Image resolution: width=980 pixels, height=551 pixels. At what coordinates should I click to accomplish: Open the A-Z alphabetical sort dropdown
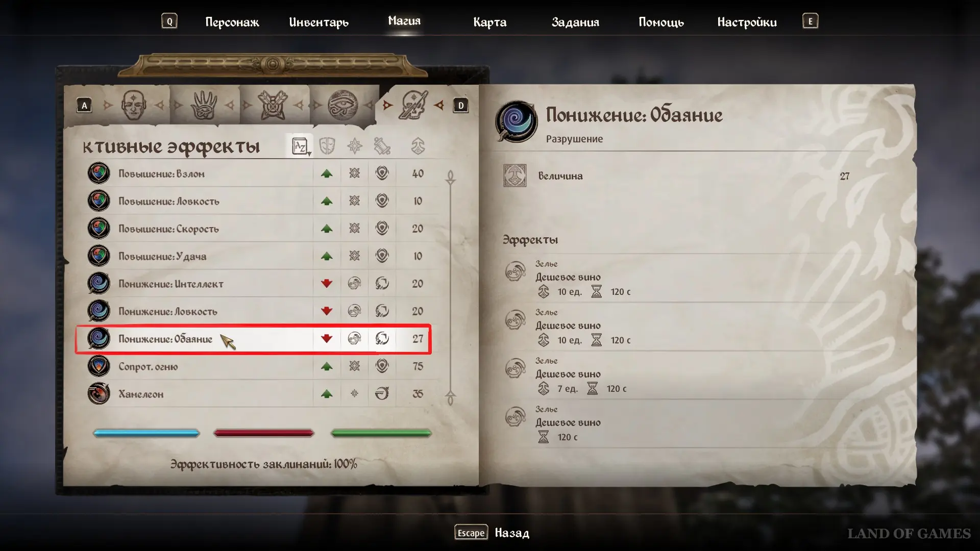click(x=301, y=146)
